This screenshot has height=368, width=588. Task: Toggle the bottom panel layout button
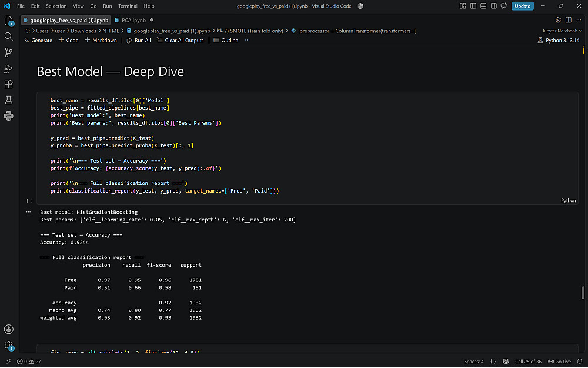483,6
